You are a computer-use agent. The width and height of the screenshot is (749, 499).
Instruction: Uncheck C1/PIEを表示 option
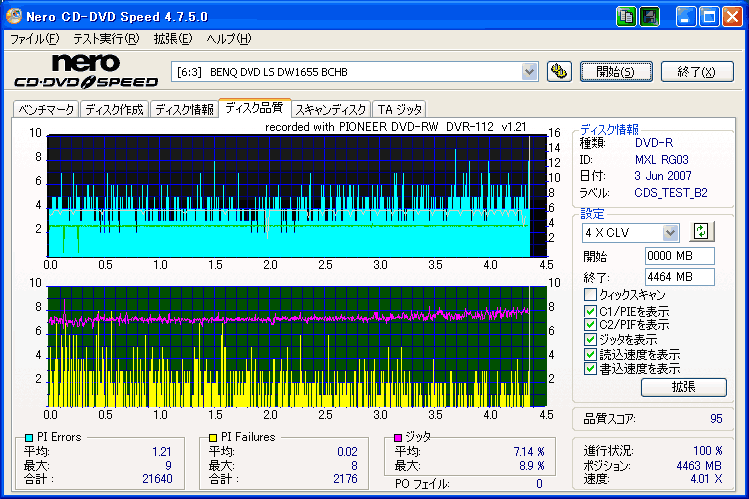click(x=590, y=310)
